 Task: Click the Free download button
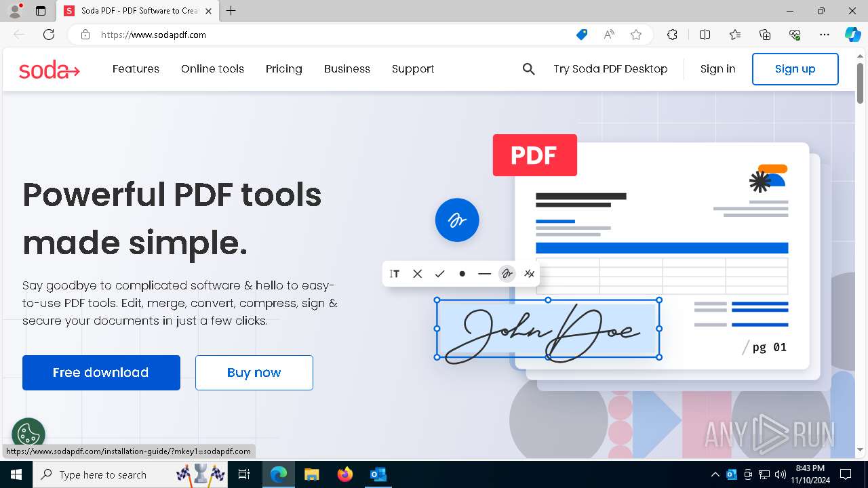pos(101,373)
